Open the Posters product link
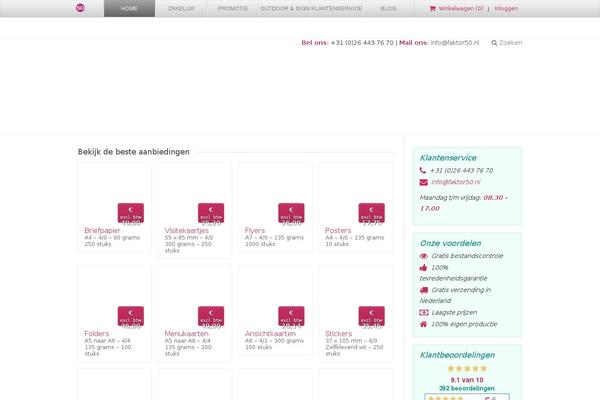 tap(338, 230)
